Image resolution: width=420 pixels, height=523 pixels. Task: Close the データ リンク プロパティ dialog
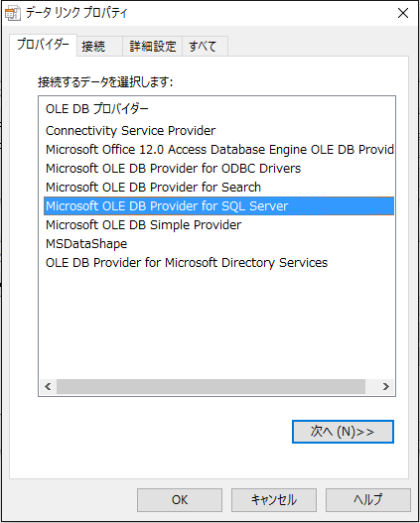(x=403, y=13)
